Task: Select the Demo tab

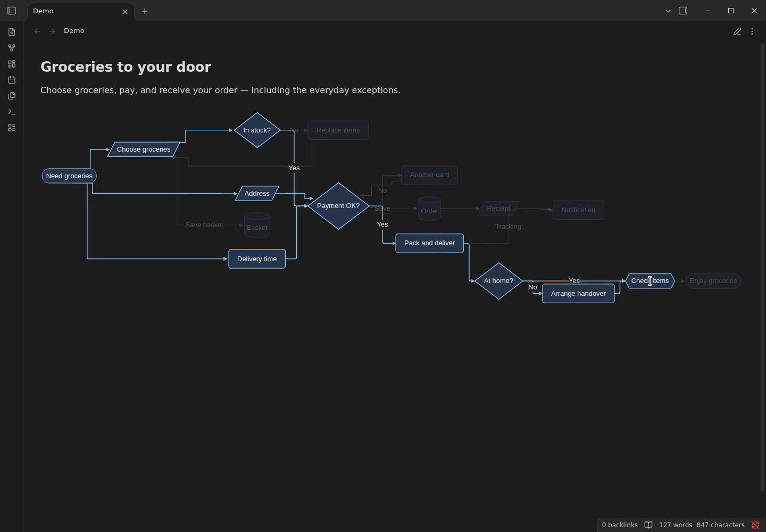Action: click(x=81, y=11)
